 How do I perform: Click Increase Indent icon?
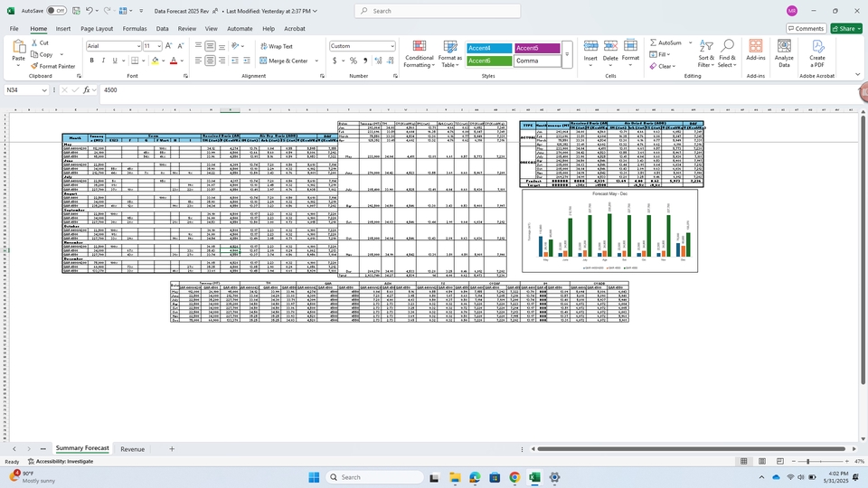click(x=246, y=61)
